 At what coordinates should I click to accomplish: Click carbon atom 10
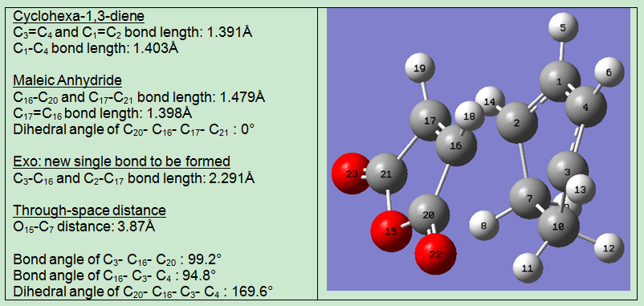(x=559, y=226)
